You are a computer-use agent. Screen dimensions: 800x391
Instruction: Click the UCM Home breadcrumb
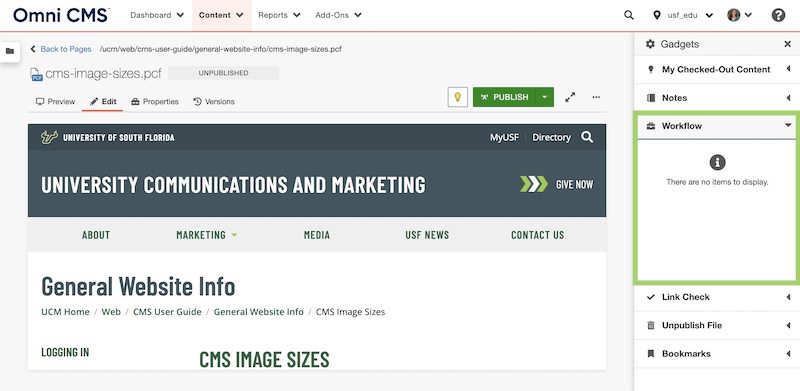pyautogui.click(x=65, y=312)
